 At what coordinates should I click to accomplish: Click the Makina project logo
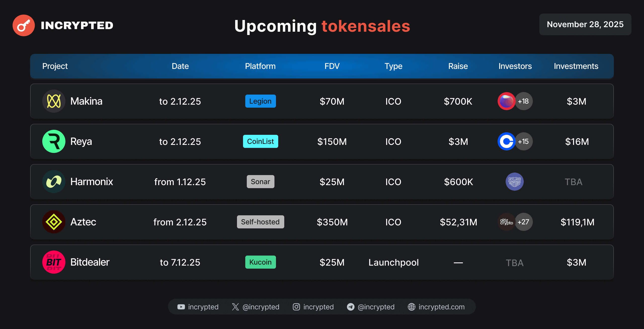point(54,101)
